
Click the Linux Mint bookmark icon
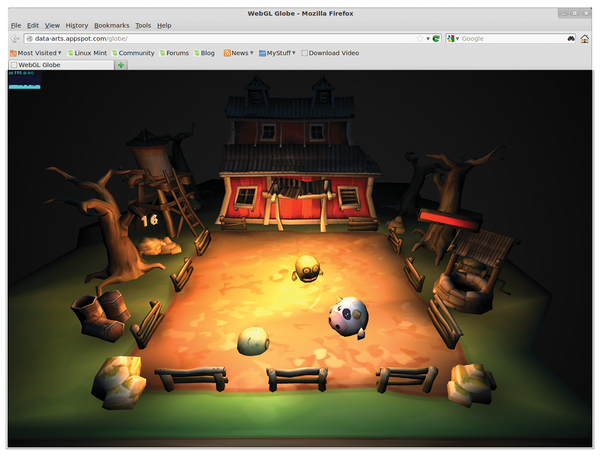[x=71, y=52]
